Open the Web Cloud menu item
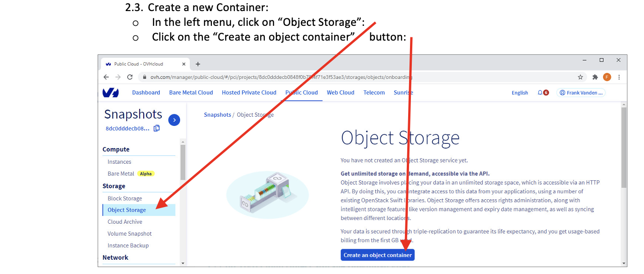This screenshot has height=274, width=644. click(x=340, y=93)
